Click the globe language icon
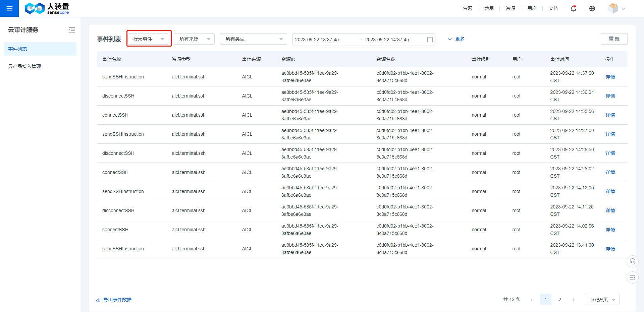This screenshot has width=644, height=312. pyautogui.click(x=592, y=8)
